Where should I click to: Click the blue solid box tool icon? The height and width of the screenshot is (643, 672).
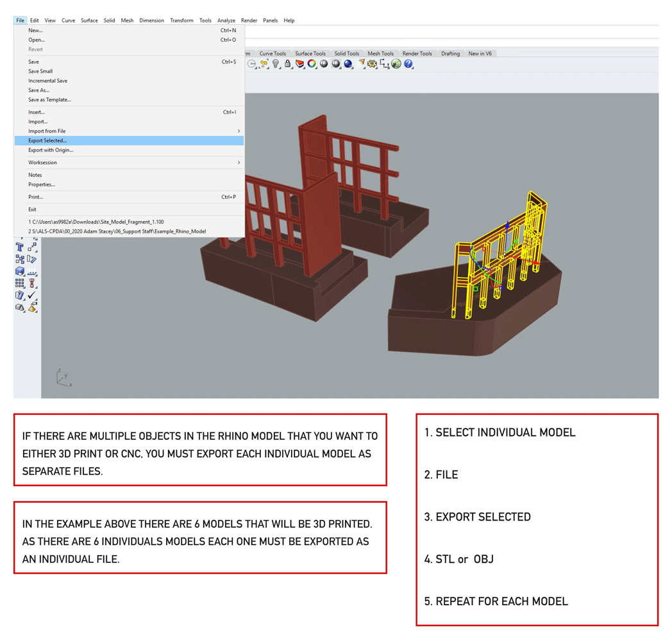[19, 271]
